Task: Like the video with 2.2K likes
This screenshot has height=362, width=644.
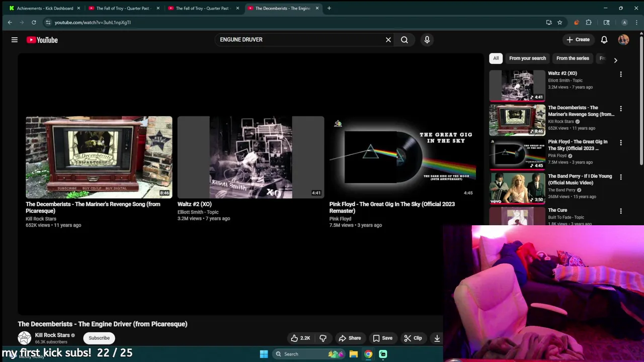Action: pyautogui.click(x=301, y=338)
